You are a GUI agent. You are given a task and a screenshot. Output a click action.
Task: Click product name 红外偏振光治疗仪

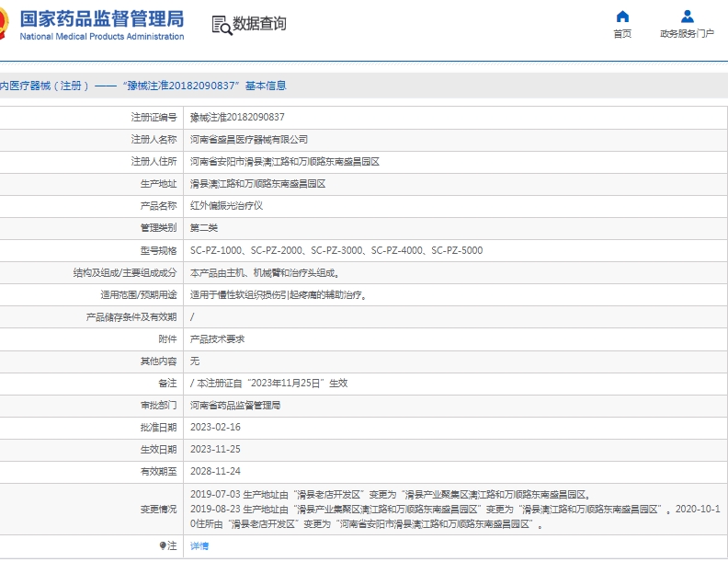click(x=226, y=206)
